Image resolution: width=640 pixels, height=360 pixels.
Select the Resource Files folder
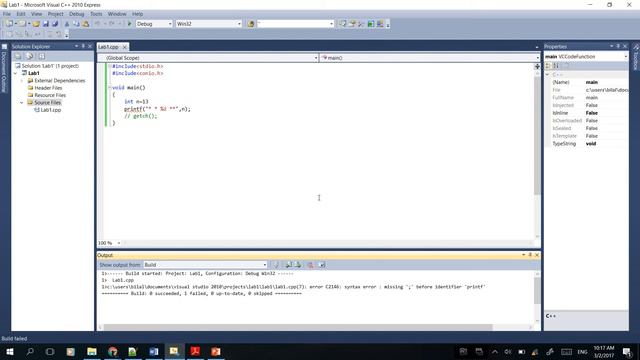50,96
